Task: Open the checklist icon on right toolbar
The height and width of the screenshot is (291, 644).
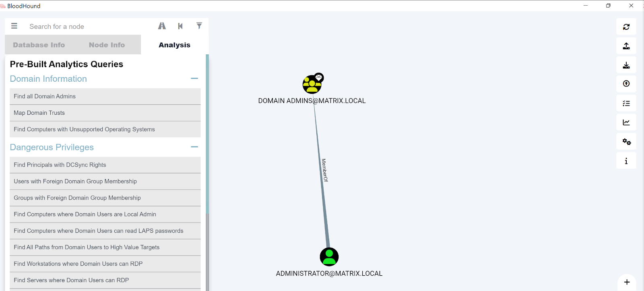Action: point(626,103)
